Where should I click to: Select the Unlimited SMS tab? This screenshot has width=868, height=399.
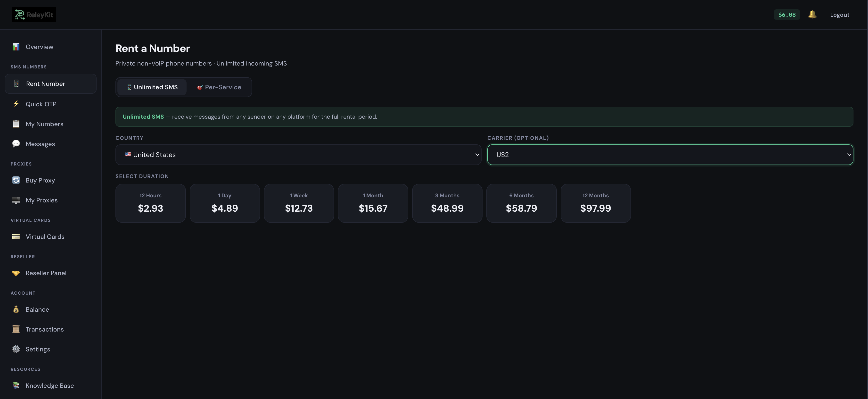pyautogui.click(x=152, y=87)
